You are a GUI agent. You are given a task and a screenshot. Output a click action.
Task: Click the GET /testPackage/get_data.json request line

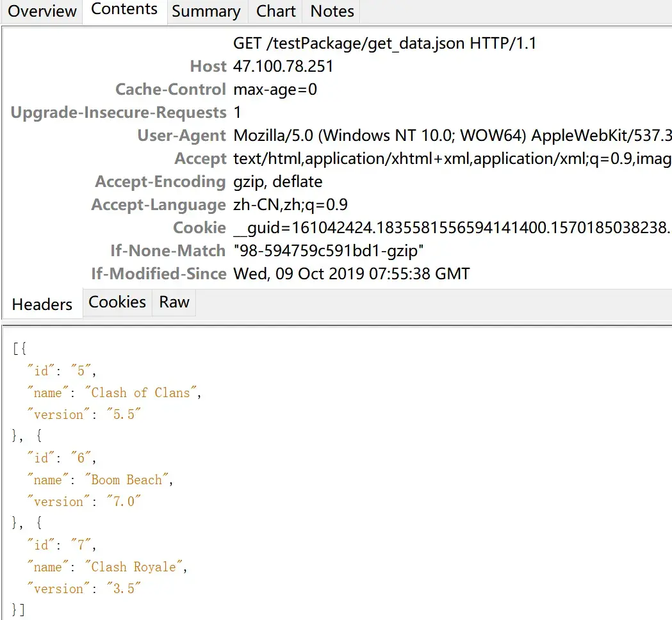point(384,44)
